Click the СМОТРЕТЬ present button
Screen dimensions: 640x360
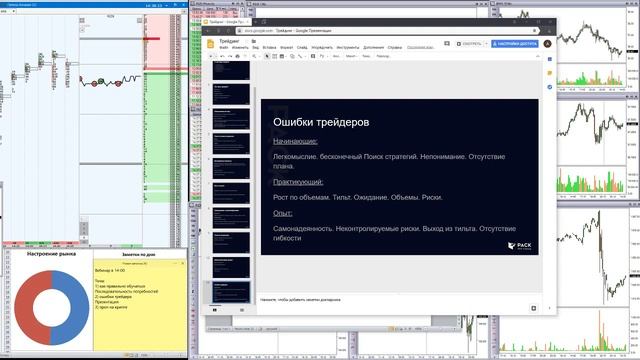pyautogui.click(x=469, y=44)
